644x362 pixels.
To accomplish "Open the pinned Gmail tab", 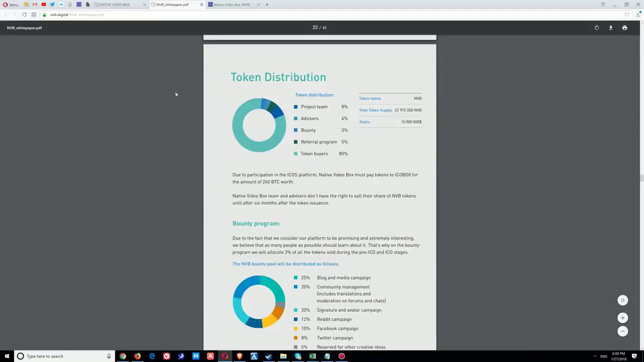I will click(35, 5).
